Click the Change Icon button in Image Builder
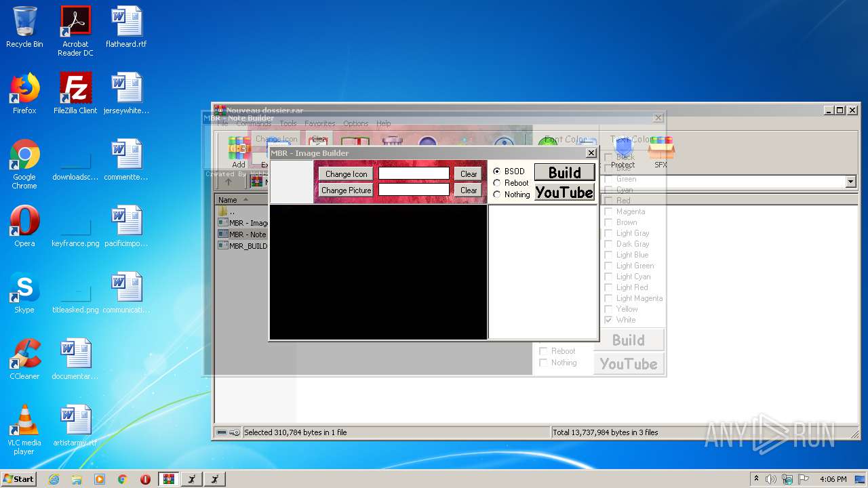The width and height of the screenshot is (868, 488). coord(346,174)
